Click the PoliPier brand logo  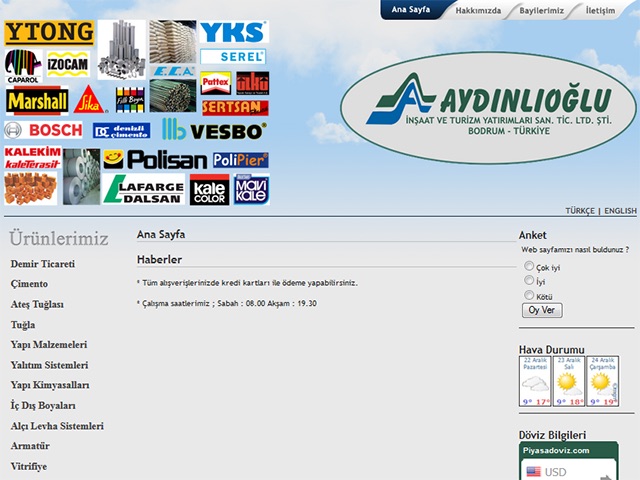(240, 160)
